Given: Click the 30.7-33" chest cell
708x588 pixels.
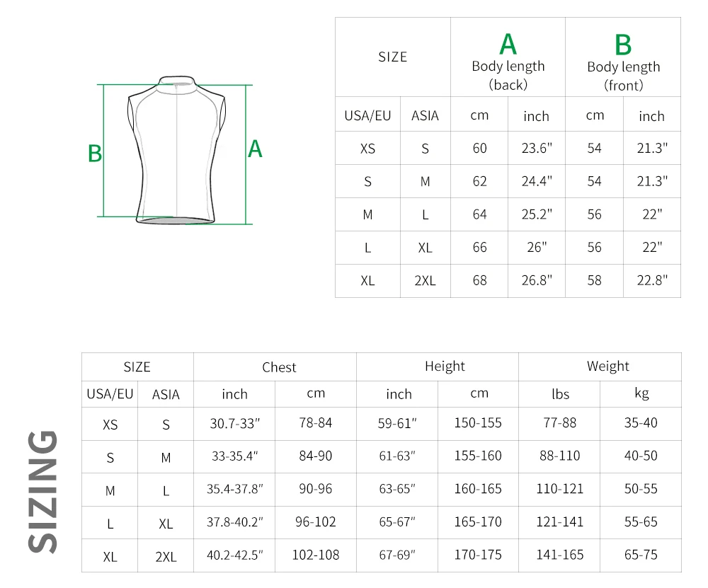Looking at the screenshot, I should [235, 423].
